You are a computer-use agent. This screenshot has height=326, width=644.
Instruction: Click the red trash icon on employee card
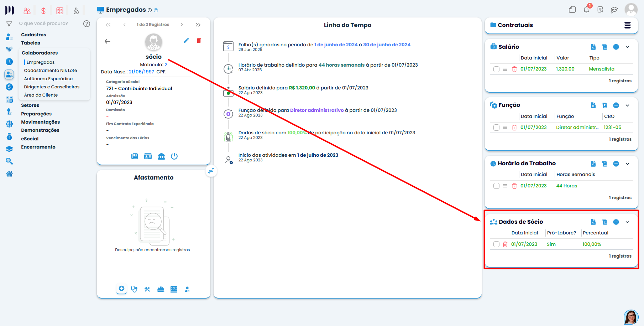199,41
